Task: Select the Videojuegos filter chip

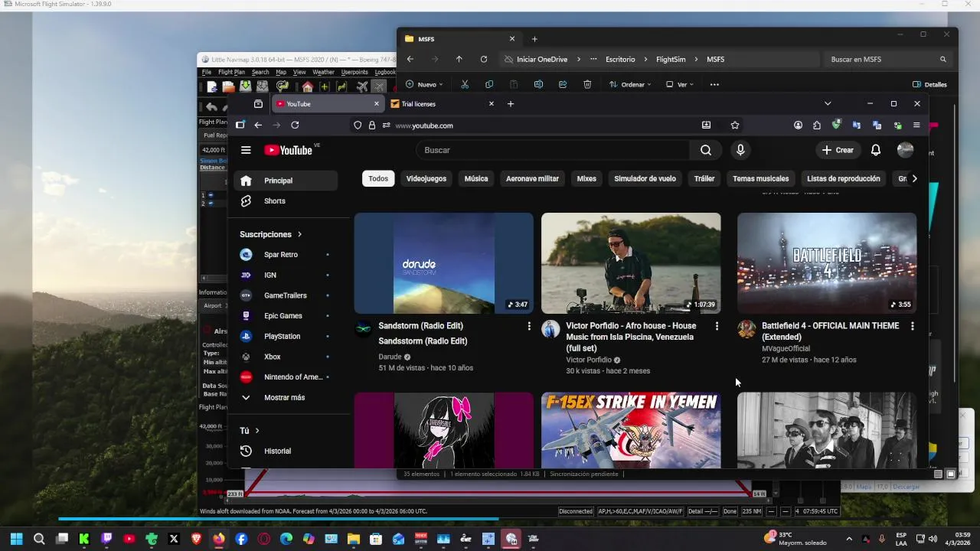Action: (x=426, y=178)
